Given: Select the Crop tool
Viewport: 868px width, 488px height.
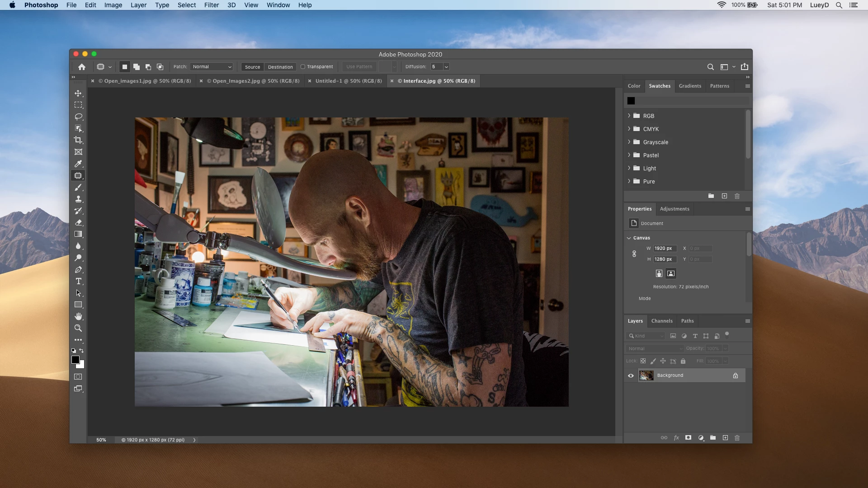Looking at the screenshot, I should 78,140.
